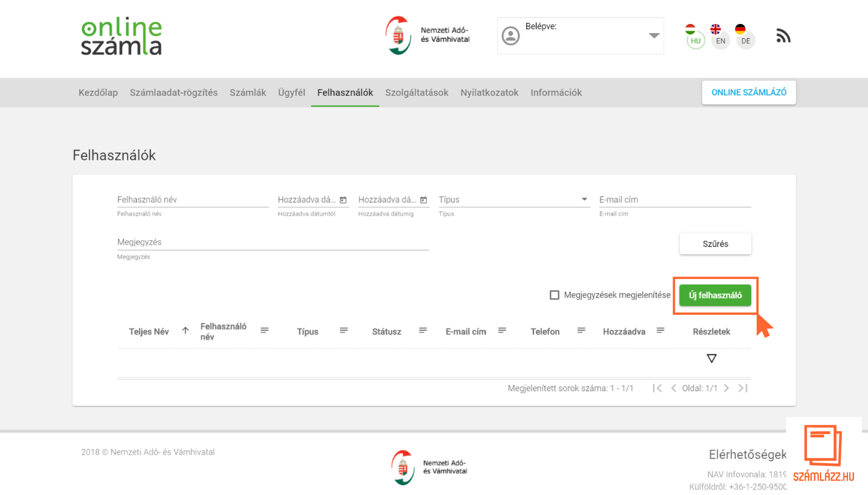
Task: Open the Számlák menu tab
Action: tap(248, 92)
